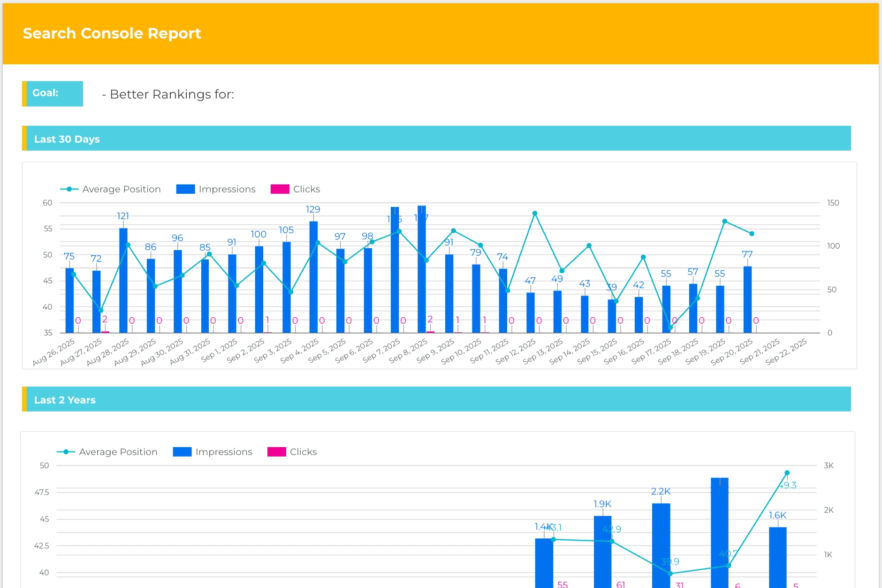Click the pink Clicks color swatch in top legend
The width and height of the screenshot is (882, 588).
(280, 189)
